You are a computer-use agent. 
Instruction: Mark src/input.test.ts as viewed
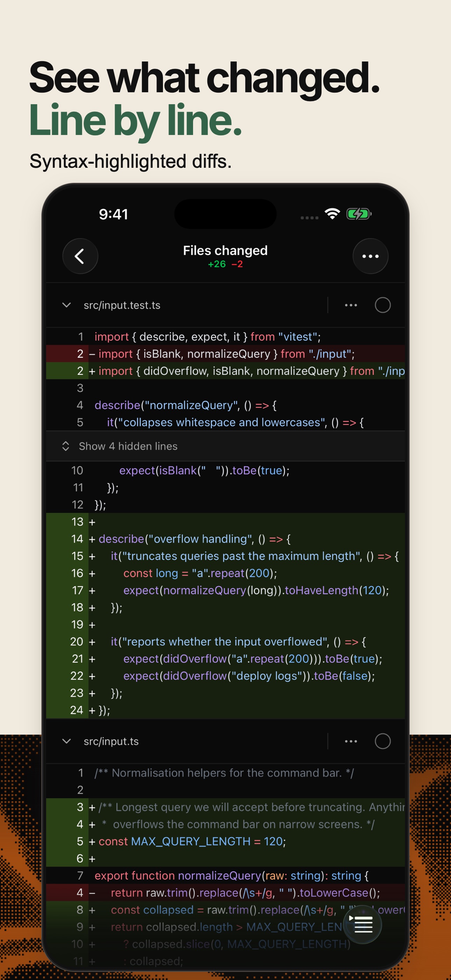tap(382, 305)
